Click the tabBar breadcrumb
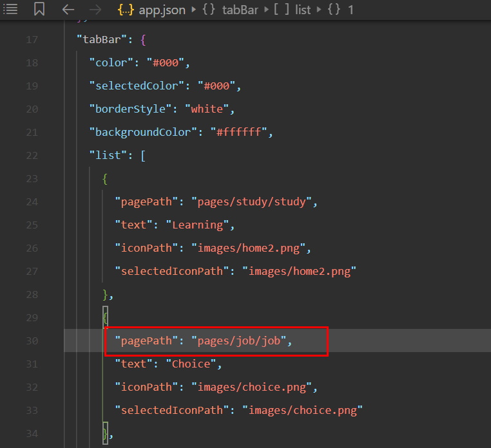Screen dimensions: 491x448 [240, 10]
